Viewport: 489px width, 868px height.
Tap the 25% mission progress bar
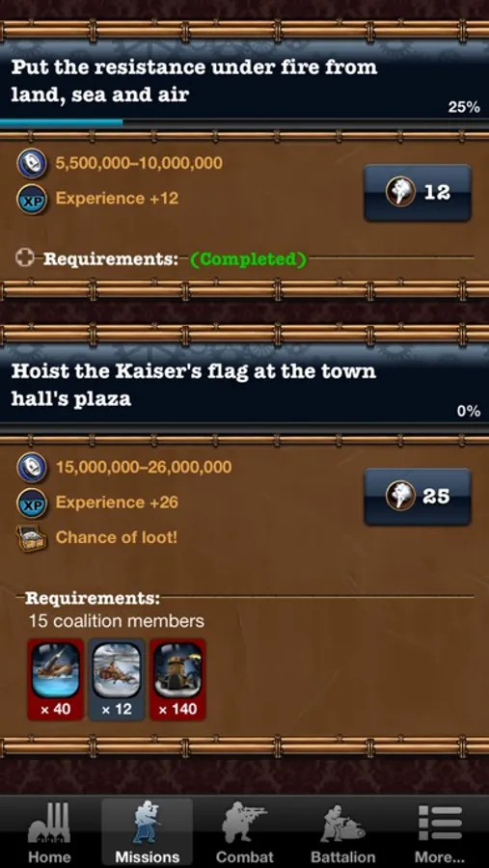pos(244,122)
